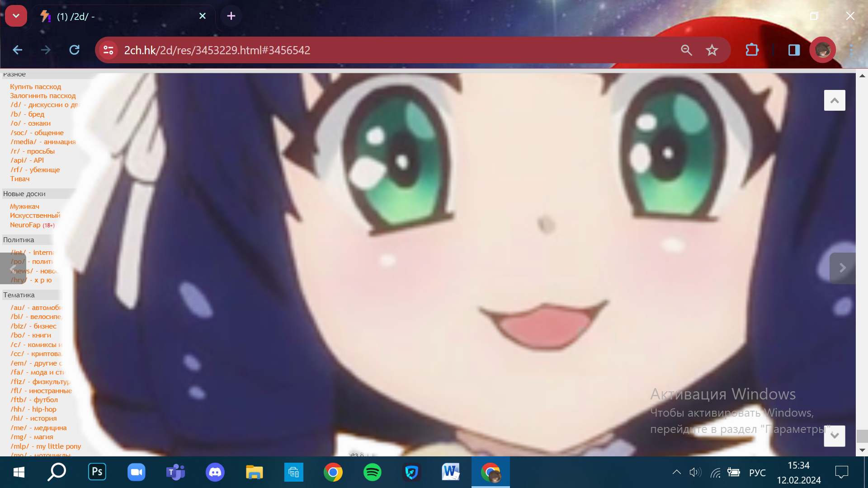The width and height of the screenshot is (868, 488).
Task: Open the Chrome three-dot menu
Action: tap(850, 50)
